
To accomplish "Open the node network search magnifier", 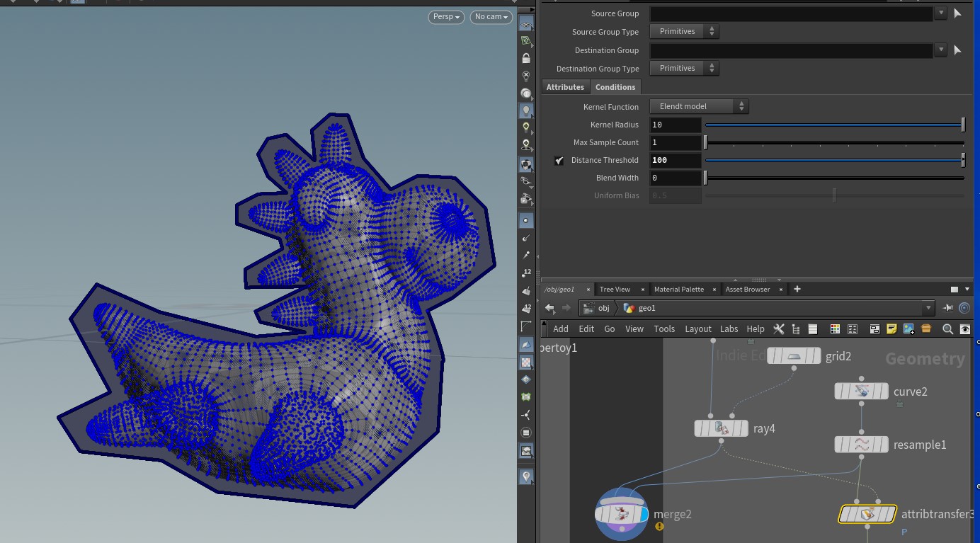I will coord(947,329).
